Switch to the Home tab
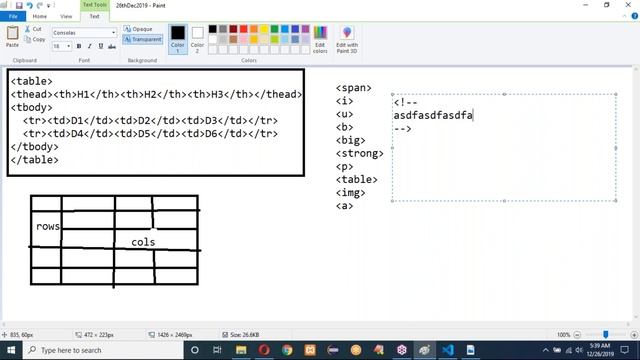The height and width of the screenshot is (360, 640). click(x=40, y=16)
